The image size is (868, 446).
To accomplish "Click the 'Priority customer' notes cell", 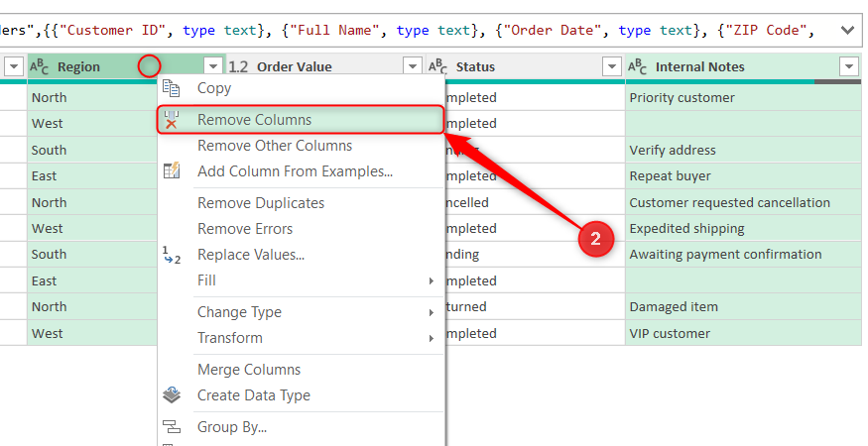I will 743,98.
